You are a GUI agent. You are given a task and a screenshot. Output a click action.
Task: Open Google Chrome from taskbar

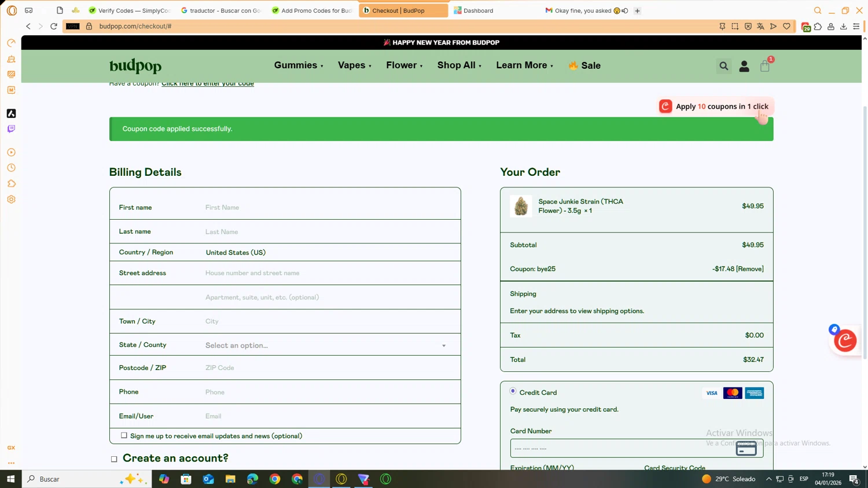point(275,479)
